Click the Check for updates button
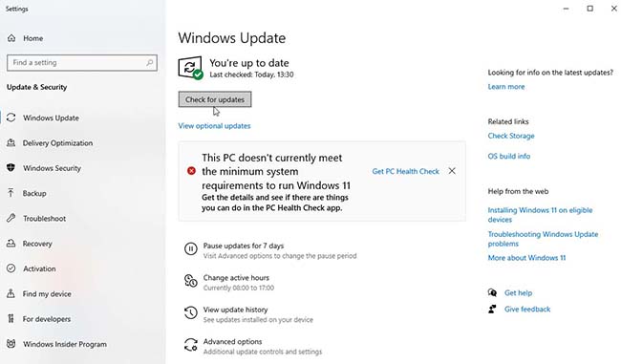 coord(215,99)
